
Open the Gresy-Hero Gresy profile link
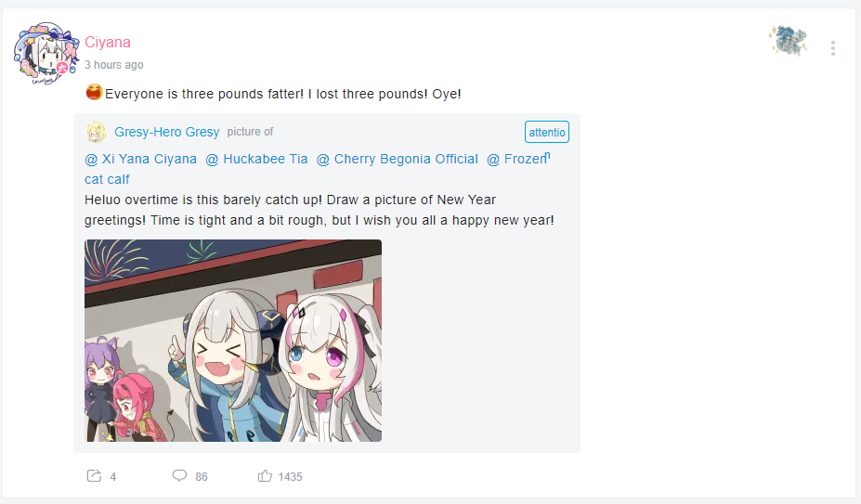coord(167,132)
